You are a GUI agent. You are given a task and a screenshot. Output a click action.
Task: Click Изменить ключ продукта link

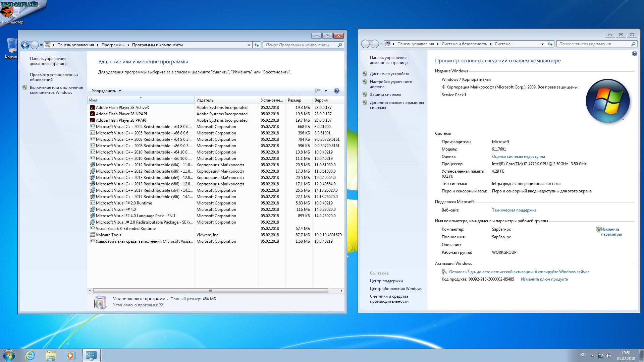click(x=544, y=279)
